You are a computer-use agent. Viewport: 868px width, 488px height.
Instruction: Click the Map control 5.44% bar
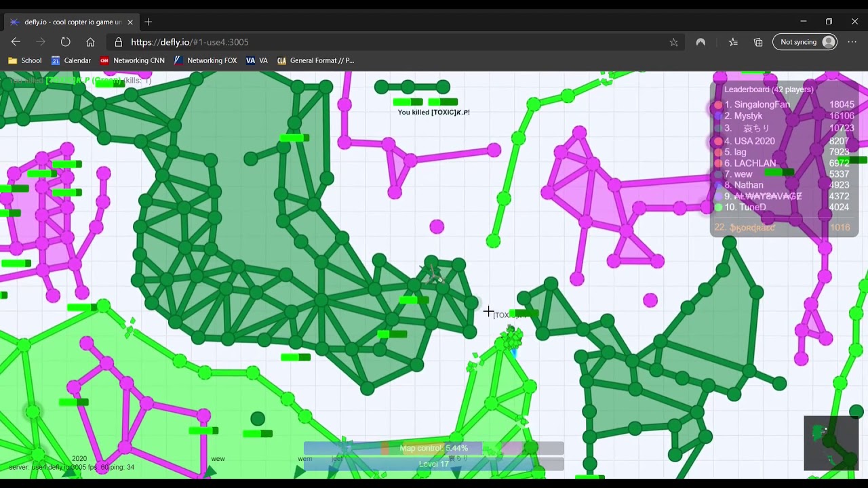434,448
